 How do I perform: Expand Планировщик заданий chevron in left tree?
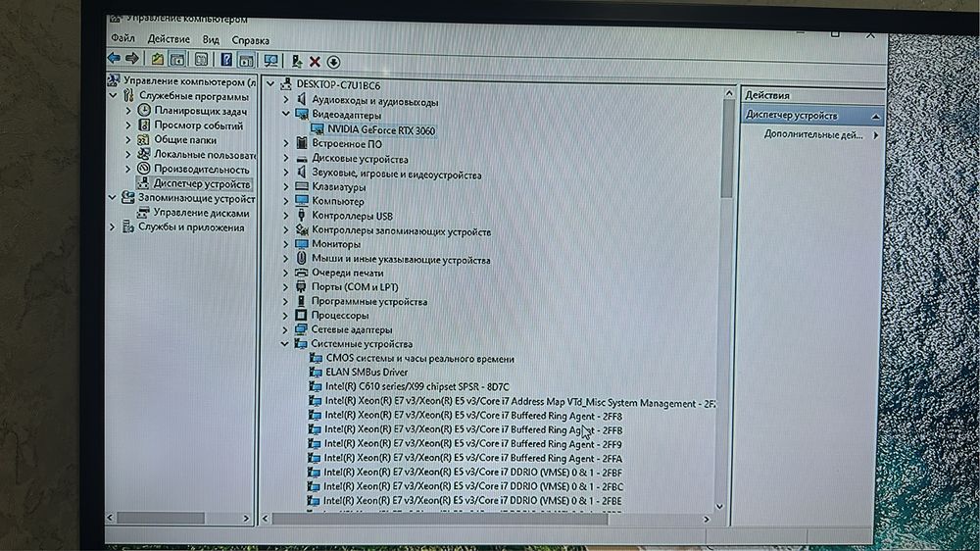(128, 111)
